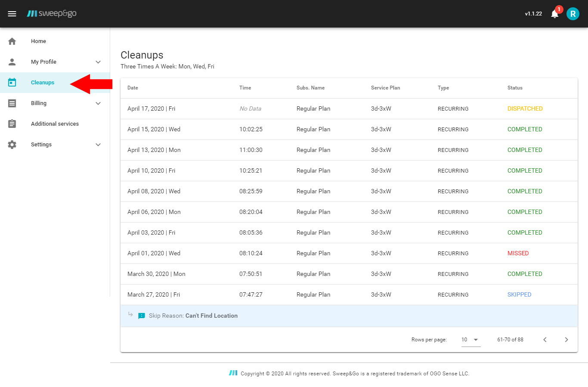Open the rows per page dropdown
This screenshot has width=588, height=387.
click(471, 340)
